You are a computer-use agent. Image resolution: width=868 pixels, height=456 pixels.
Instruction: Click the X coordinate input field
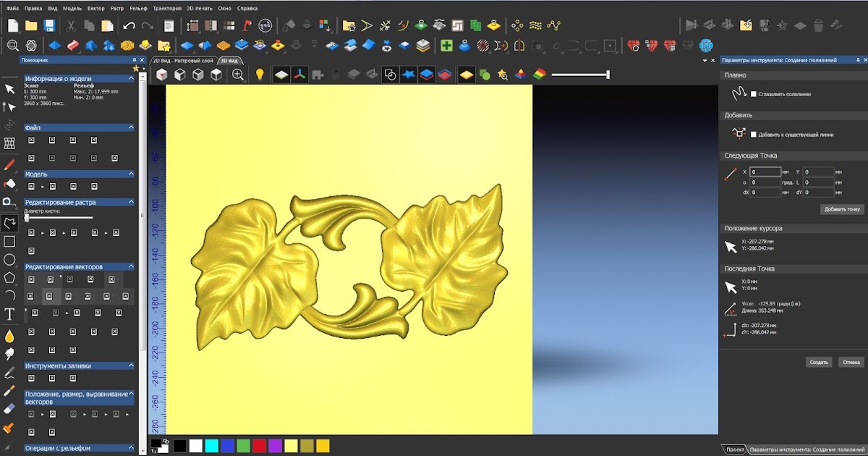(765, 172)
